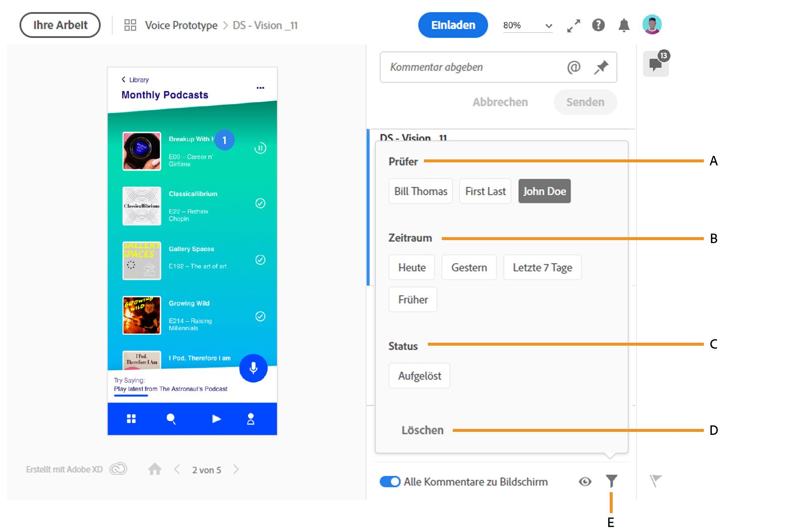The height and width of the screenshot is (532, 797).
Task: Click the Library back chevron in prototype
Action: point(124,80)
